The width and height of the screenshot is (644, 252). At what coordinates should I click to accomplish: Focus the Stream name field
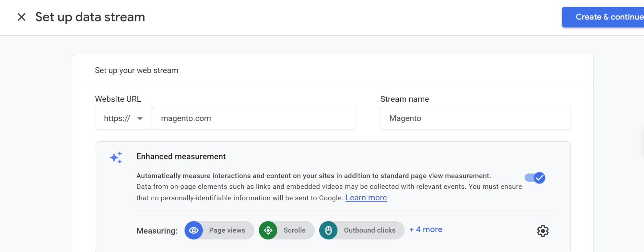(x=475, y=118)
